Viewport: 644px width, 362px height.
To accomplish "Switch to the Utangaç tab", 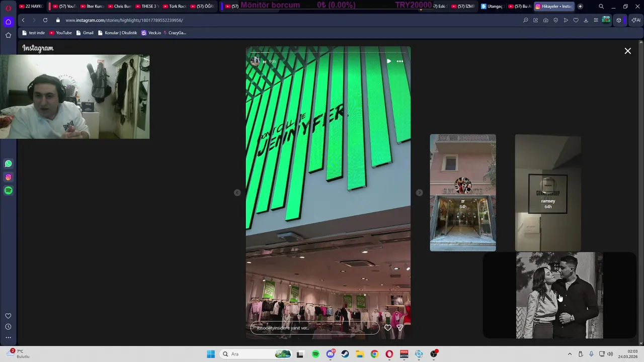I will click(x=492, y=7).
